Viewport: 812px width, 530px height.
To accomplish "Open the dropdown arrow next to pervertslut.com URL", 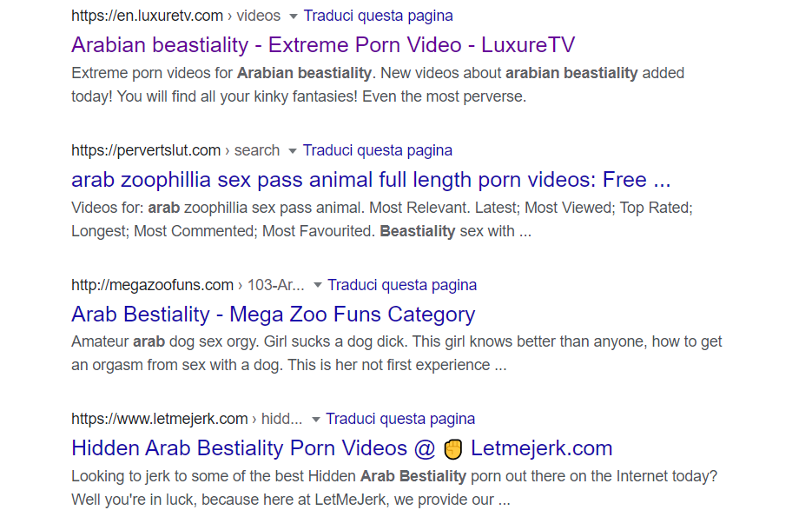I will tap(293, 151).
